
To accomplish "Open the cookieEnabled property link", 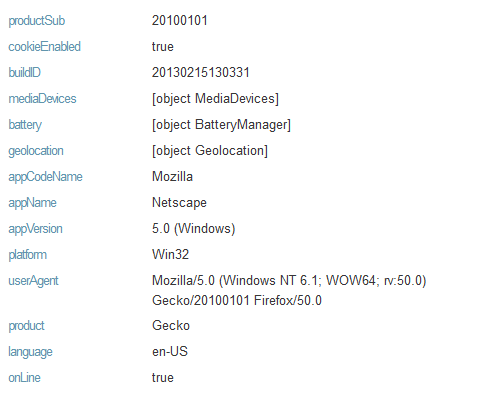I will [44, 47].
